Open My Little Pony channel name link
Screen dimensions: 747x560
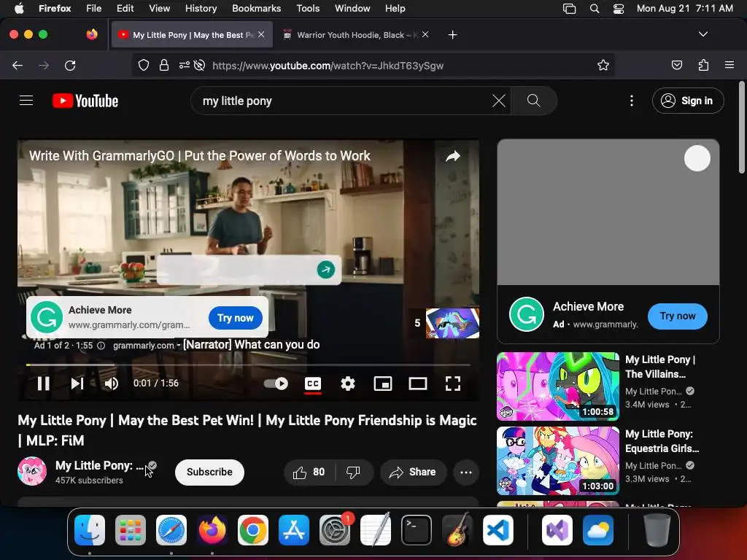(x=99, y=466)
